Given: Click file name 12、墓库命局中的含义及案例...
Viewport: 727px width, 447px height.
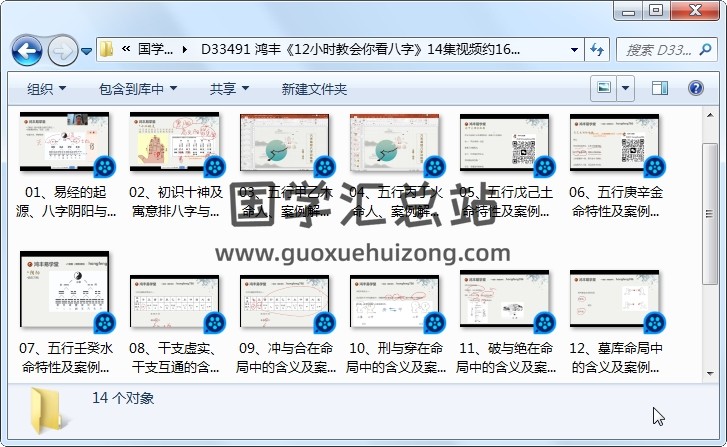Looking at the screenshot, I should [616, 358].
